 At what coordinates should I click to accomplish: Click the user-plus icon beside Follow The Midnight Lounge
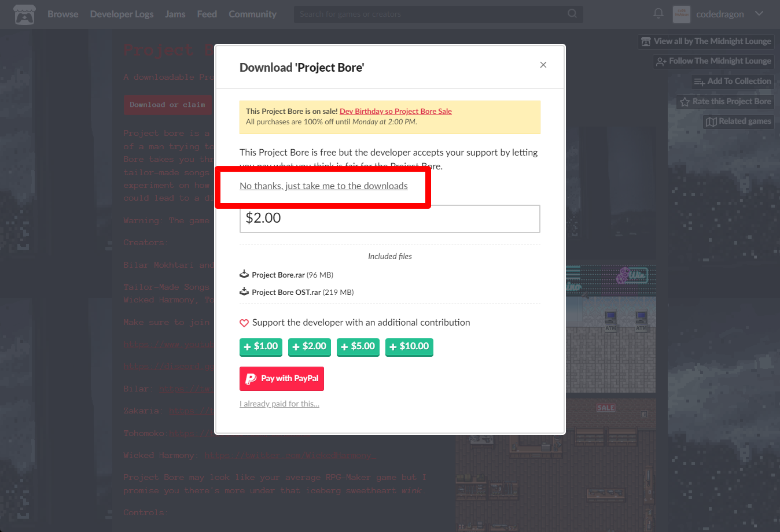[x=661, y=61]
